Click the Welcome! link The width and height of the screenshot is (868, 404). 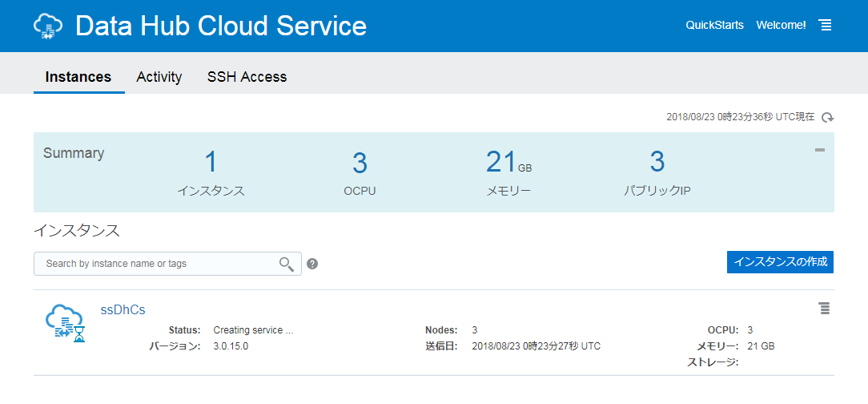[781, 25]
